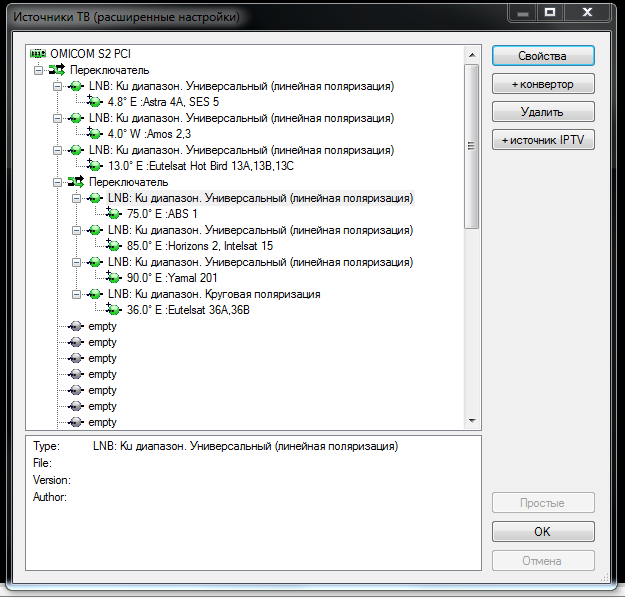Screen dimensions: 625x599
Task: Collapse the LNB node above Astra 4A
Action: click(57, 86)
